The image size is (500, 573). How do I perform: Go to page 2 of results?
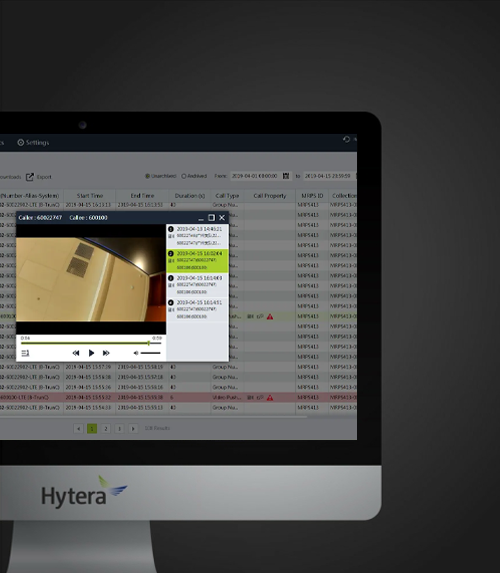(x=106, y=429)
